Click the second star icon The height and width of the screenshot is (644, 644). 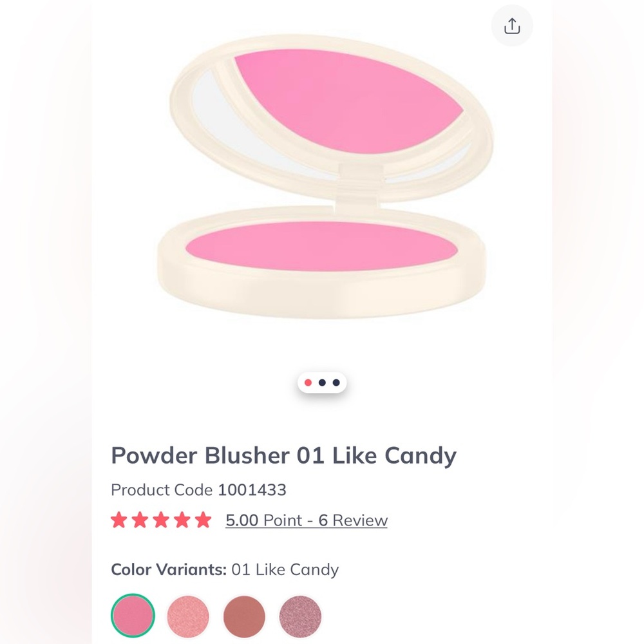(140, 520)
